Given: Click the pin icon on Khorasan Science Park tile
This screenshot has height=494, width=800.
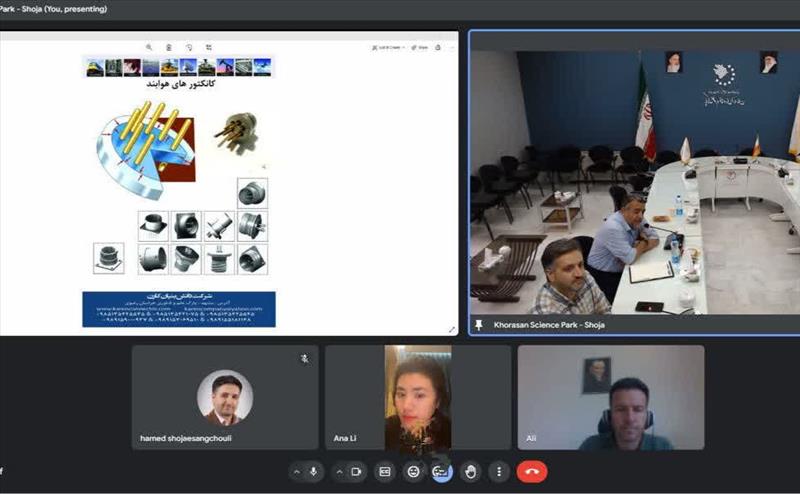Looking at the screenshot, I should 479,325.
